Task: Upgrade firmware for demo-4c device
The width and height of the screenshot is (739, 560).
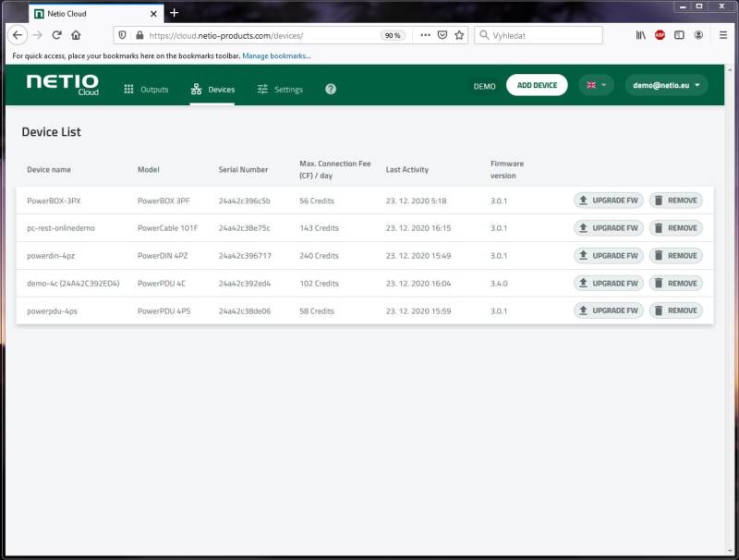Action: click(x=609, y=284)
